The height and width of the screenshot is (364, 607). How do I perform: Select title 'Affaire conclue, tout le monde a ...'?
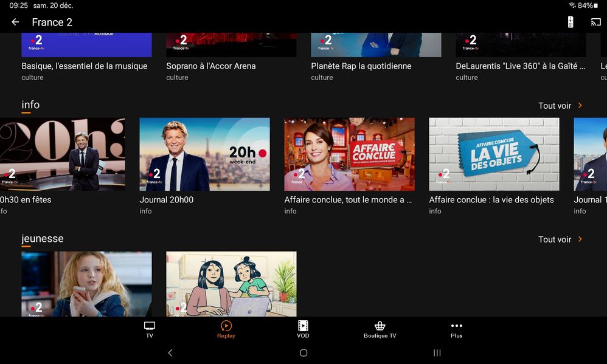pos(348,200)
